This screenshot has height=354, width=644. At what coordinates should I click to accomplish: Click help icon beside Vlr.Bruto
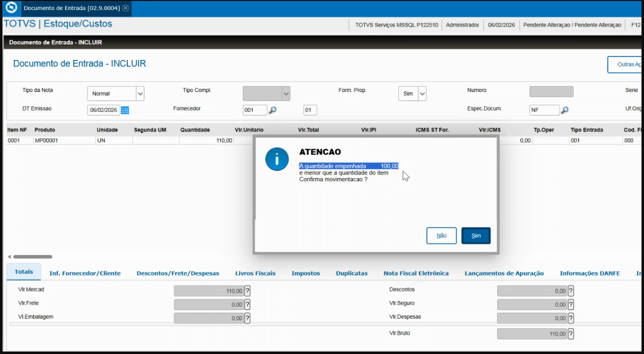[x=571, y=334]
